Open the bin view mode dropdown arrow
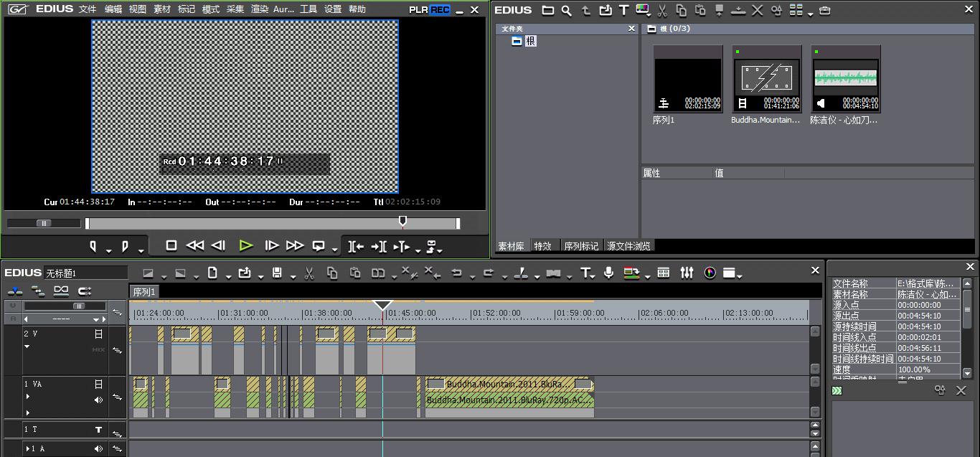 point(810,13)
